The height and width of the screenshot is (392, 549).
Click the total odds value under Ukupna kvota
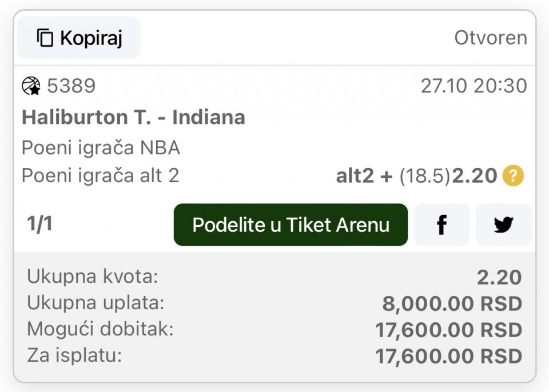[x=499, y=278]
